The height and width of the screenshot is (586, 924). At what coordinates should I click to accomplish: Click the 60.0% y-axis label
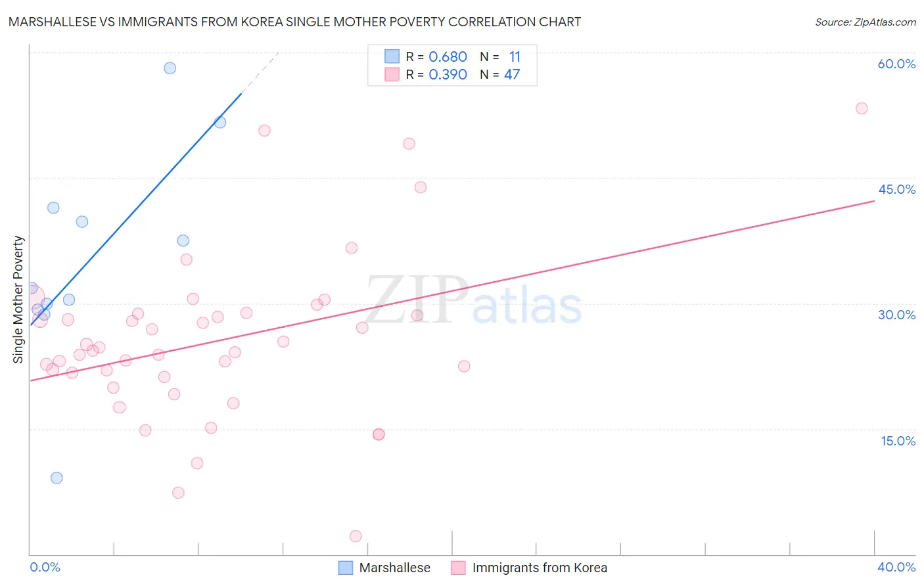pos(896,64)
